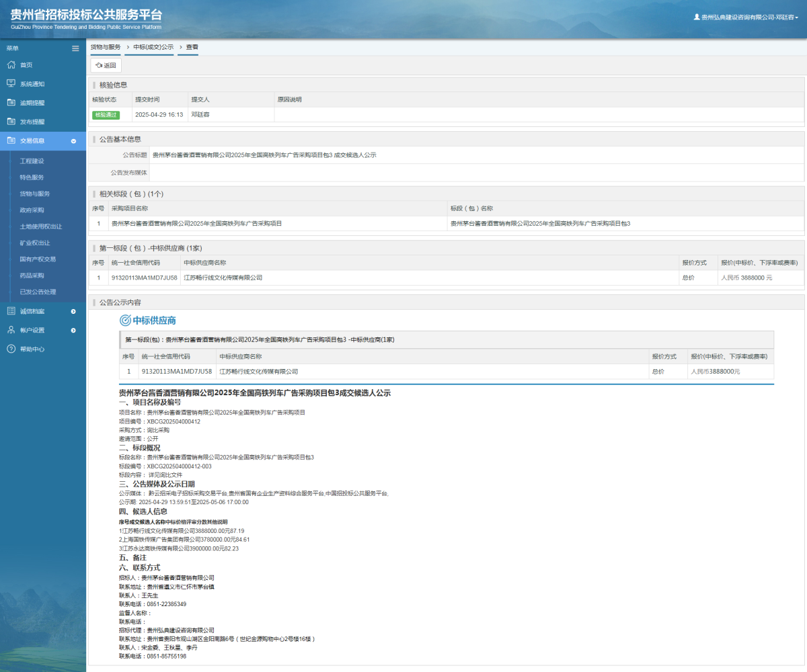Click the 帐户设置 person icon

pos(11,330)
